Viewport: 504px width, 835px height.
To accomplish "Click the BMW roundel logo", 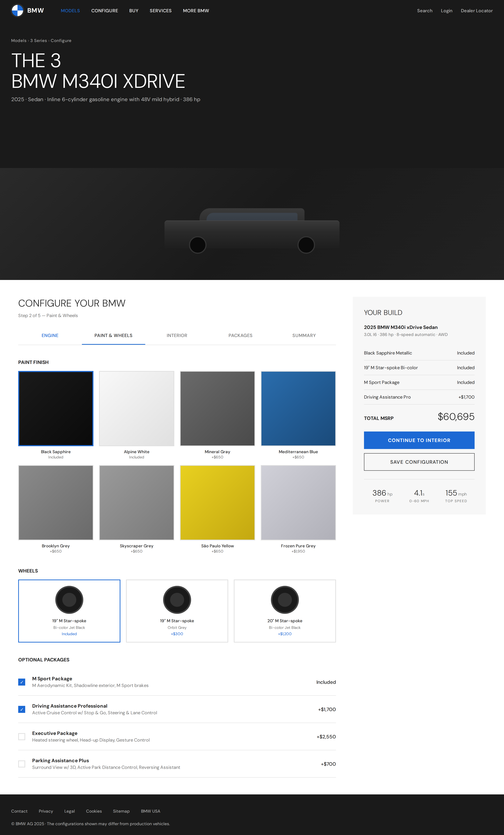I will click(17, 10).
